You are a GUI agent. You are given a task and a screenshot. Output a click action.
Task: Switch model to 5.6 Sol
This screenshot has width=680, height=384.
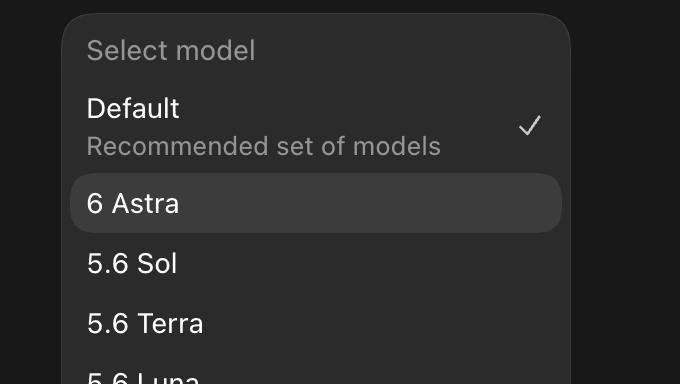pyautogui.click(x=316, y=263)
